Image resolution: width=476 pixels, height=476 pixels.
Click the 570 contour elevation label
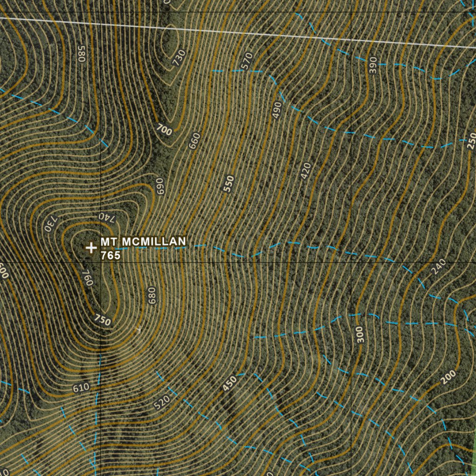247,61
